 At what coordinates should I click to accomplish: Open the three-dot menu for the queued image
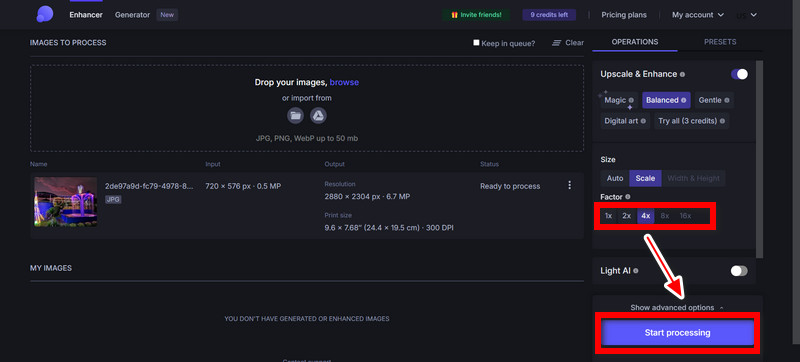(x=570, y=186)
